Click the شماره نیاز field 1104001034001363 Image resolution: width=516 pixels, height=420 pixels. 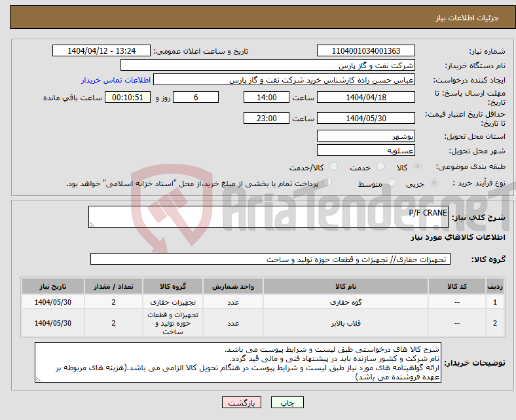point(365,50)
